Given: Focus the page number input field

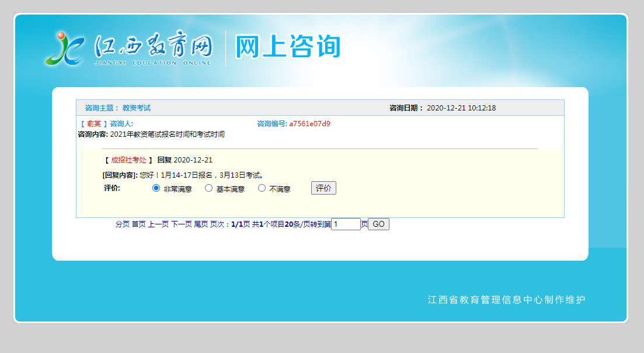Looking at the screenshot, I should [x=346, y=224].
